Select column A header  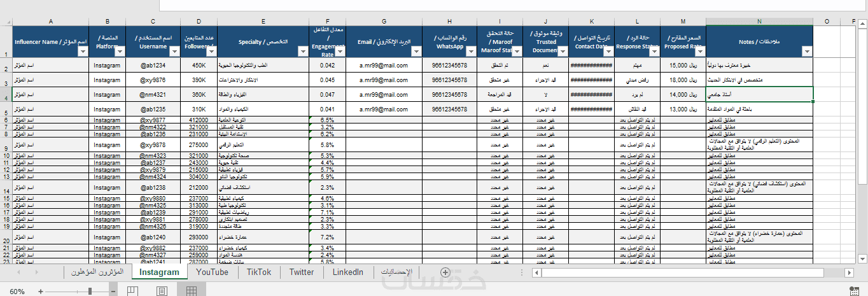pos(50,22)
